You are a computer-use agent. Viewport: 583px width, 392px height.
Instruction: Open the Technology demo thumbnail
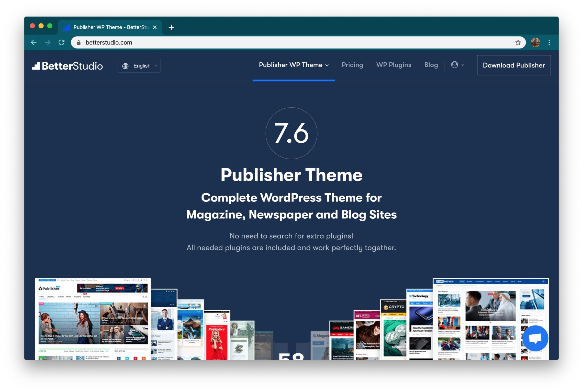click(419, 324)
